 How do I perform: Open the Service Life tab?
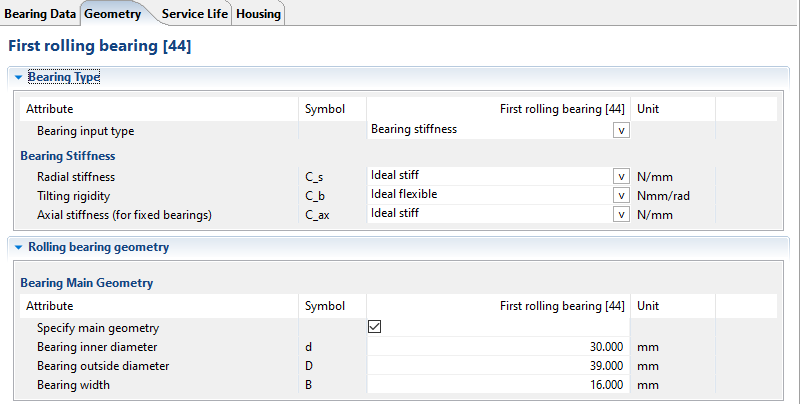click(x=195, y=13)
